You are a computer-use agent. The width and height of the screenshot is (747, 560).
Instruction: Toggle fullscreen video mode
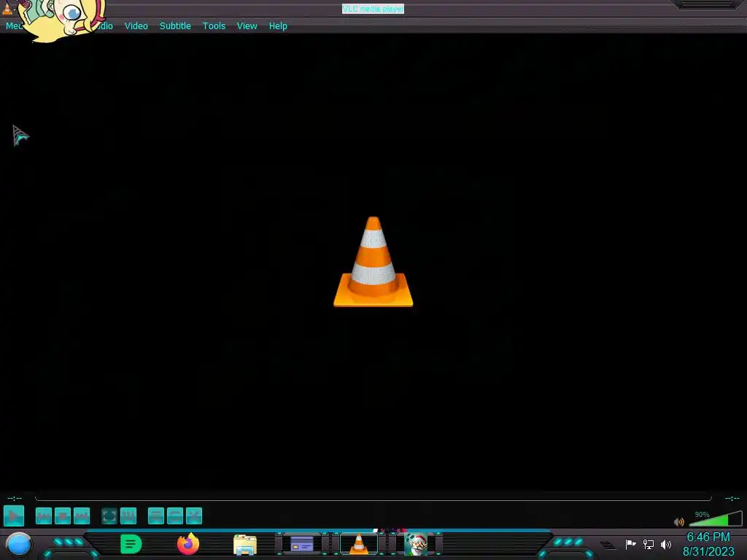tap(109, 516)
